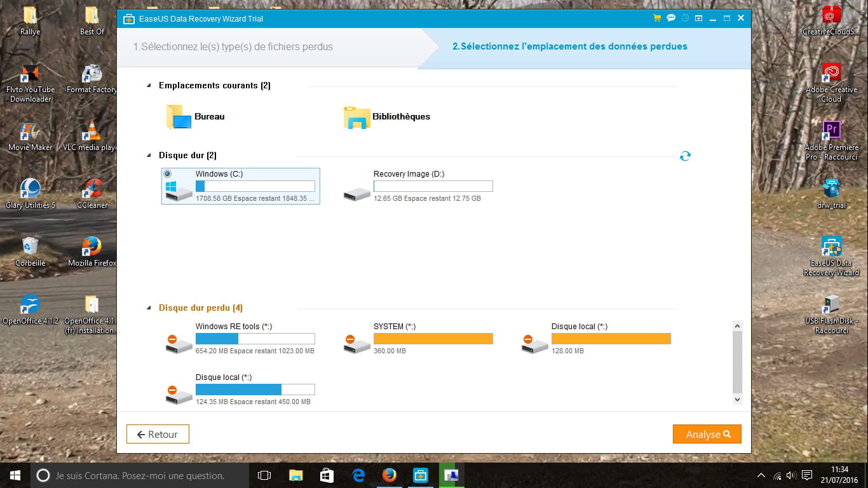This screenshot has width=868, height=488.
Task: Click the Analyse button
Action: coord(707,435)
